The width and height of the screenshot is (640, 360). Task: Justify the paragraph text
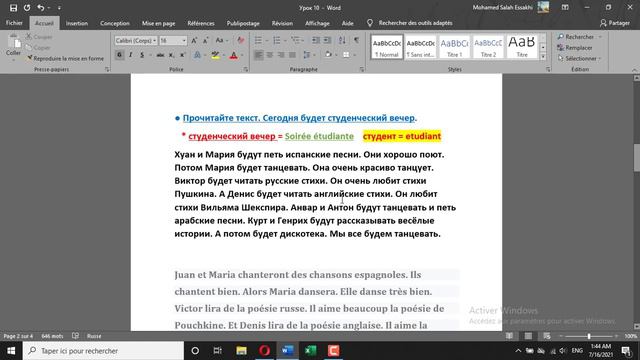tap(292, 55)
